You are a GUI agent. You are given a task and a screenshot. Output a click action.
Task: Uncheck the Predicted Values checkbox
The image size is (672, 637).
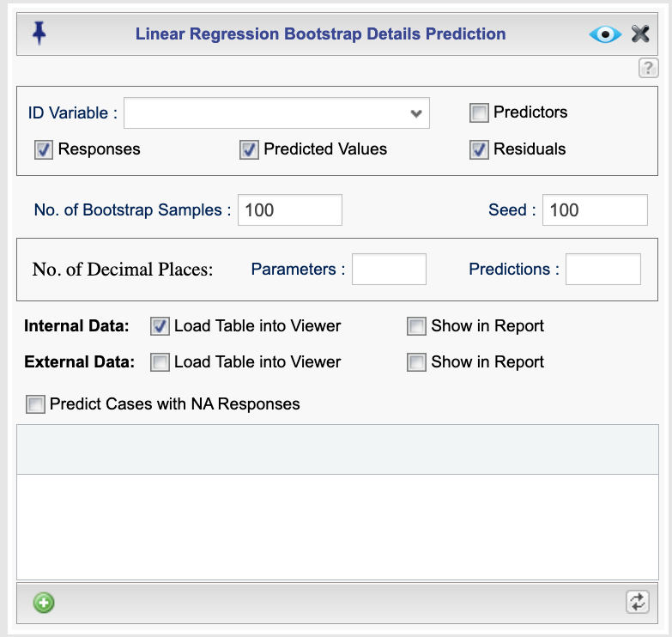(x=249, y=149)
